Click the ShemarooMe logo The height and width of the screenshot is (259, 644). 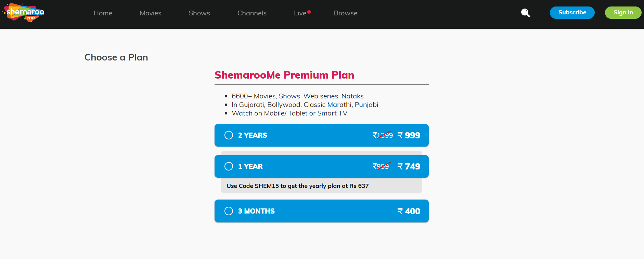23,13
